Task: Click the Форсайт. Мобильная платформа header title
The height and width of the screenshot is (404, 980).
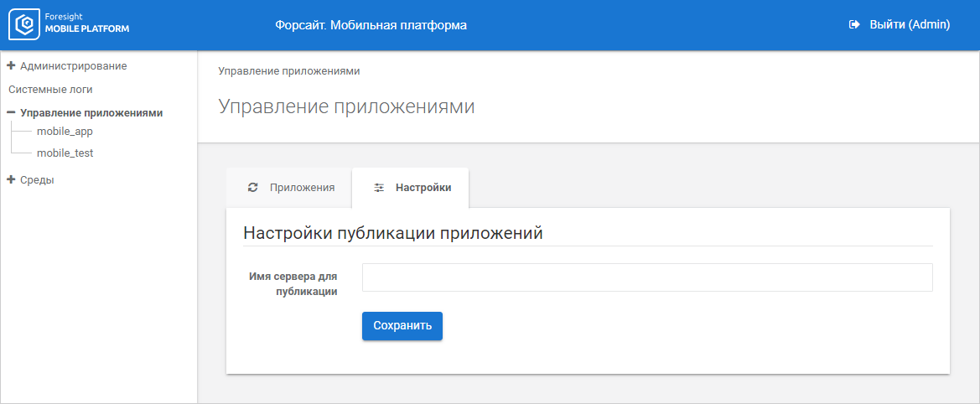Action: pyautogui.click(x=371, y=25)
